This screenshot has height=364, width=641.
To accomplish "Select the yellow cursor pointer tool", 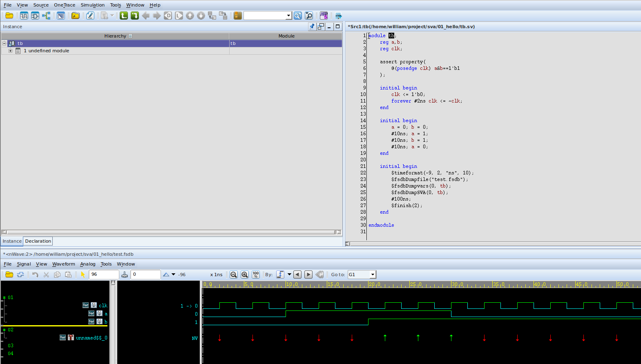I will point(83,275).
